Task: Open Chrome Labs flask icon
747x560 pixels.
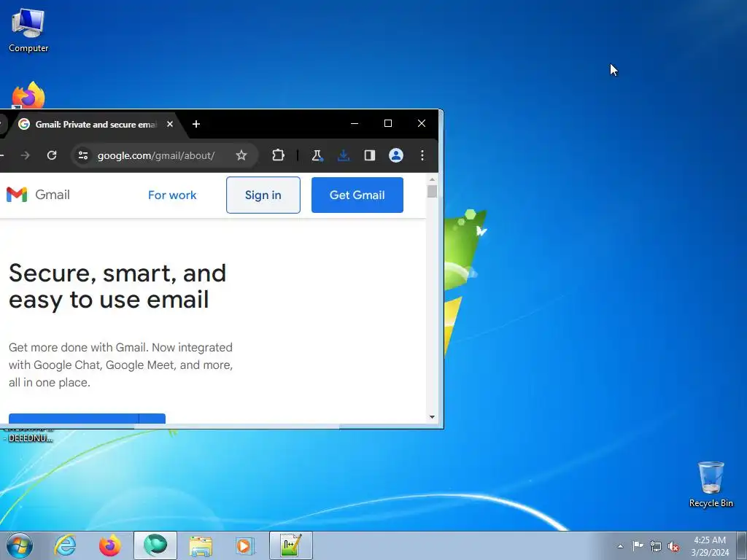Action: coord(317,155)
